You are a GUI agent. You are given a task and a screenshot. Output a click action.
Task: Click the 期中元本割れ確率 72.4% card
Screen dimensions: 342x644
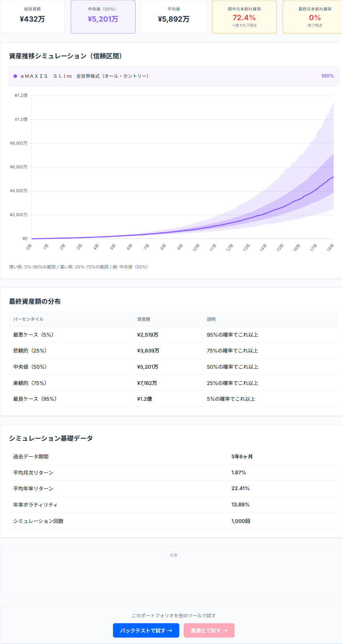[x=245, y=17]
